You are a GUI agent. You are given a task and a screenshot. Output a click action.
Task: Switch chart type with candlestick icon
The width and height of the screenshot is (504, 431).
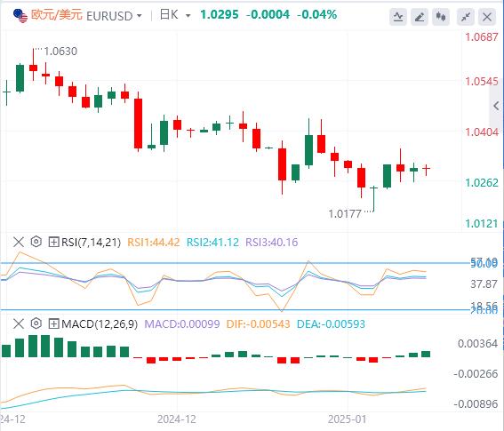pyautogui.click(x=441, y=17)
